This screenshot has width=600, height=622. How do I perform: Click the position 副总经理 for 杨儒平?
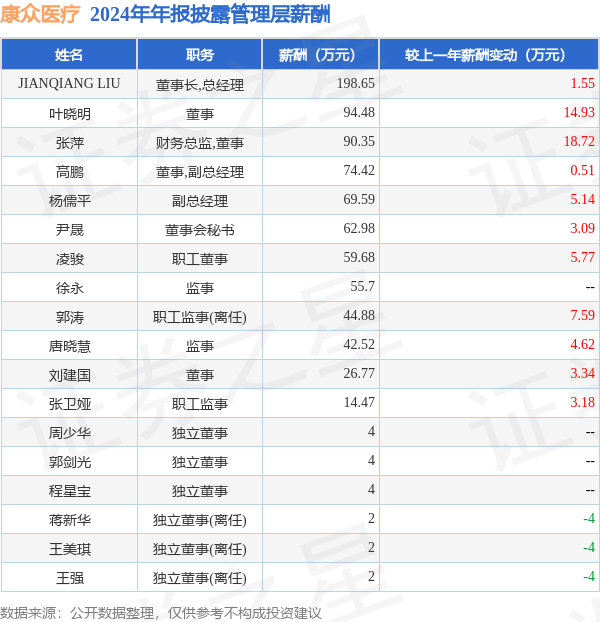(199, 201)
